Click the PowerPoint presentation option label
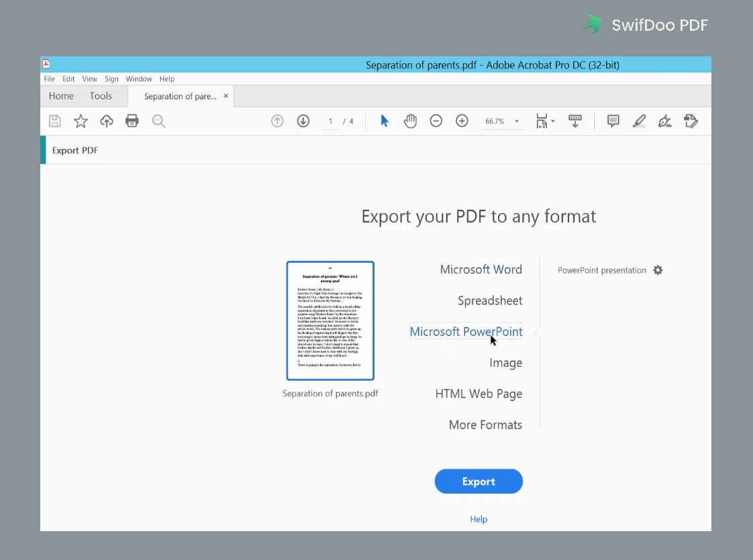The image size is (753, 560). coord(602,270)
